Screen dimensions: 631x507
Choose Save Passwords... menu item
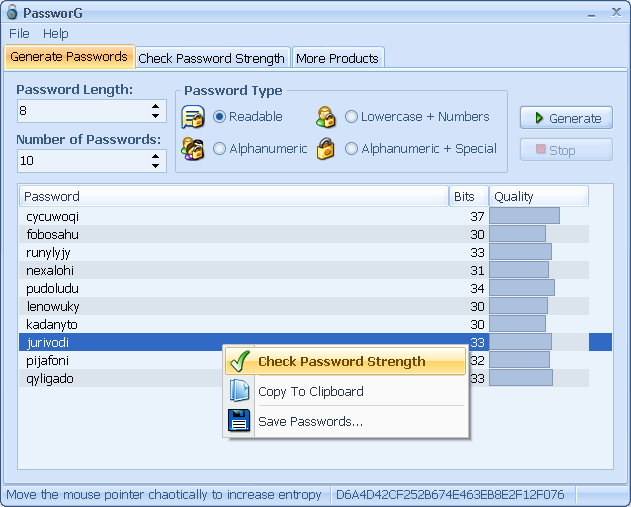click(345, 421)
